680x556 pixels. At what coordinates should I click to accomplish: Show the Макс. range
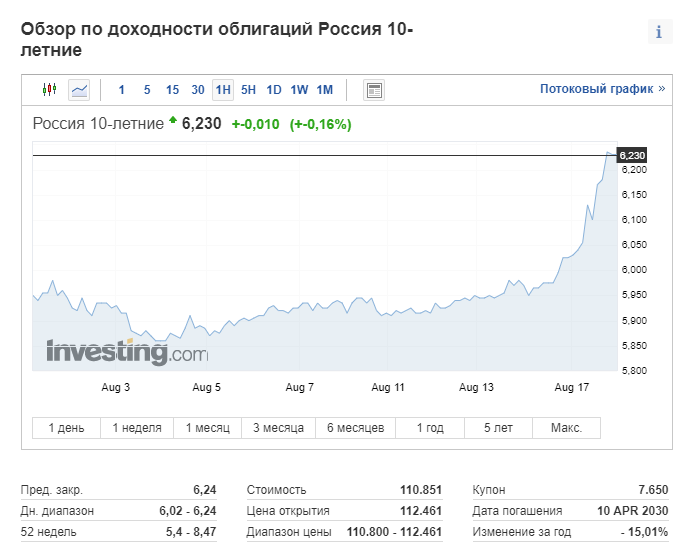point(566,428)
